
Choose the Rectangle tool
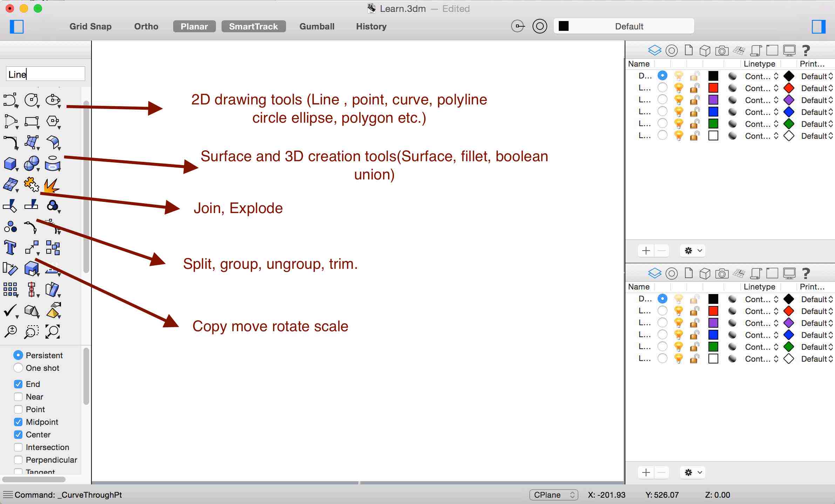click(31, 121)
